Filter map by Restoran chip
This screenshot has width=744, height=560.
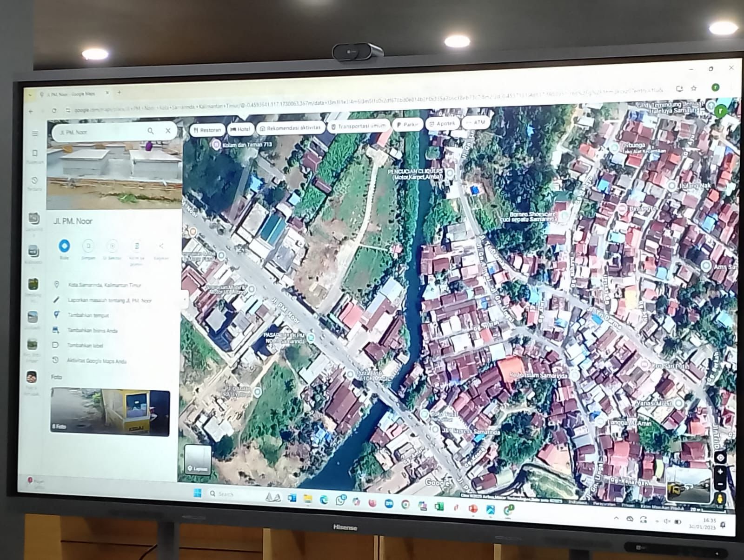(207, 130)
